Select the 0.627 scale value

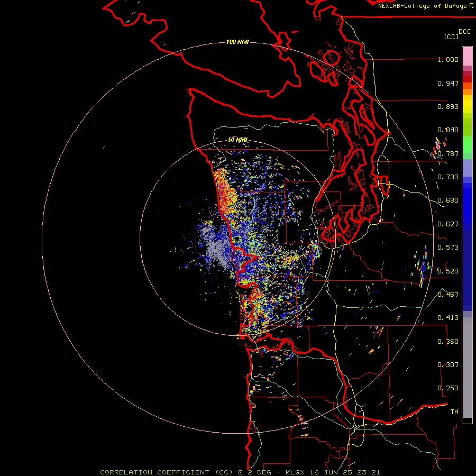[x=448, y=224]
